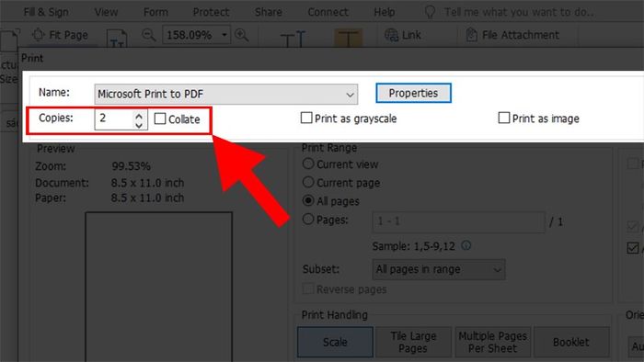Check Print as image option

[504, 119]
